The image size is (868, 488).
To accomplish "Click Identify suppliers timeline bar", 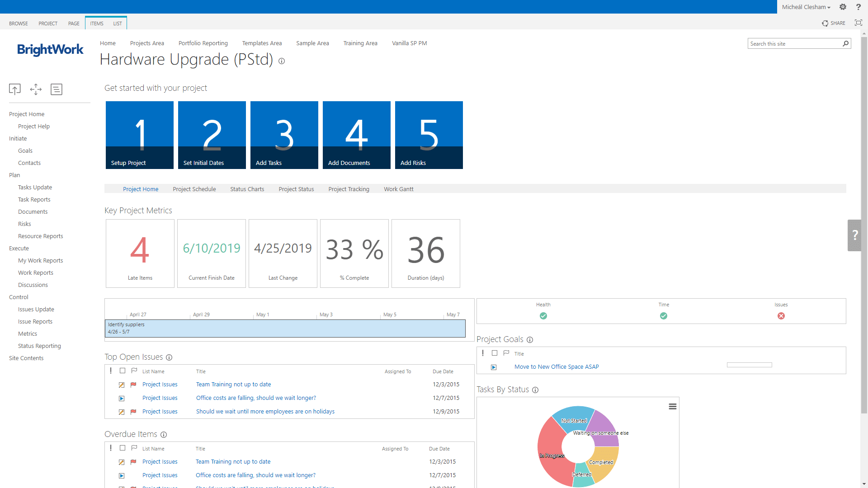I will pyautogui.click(x=285, y=328).
